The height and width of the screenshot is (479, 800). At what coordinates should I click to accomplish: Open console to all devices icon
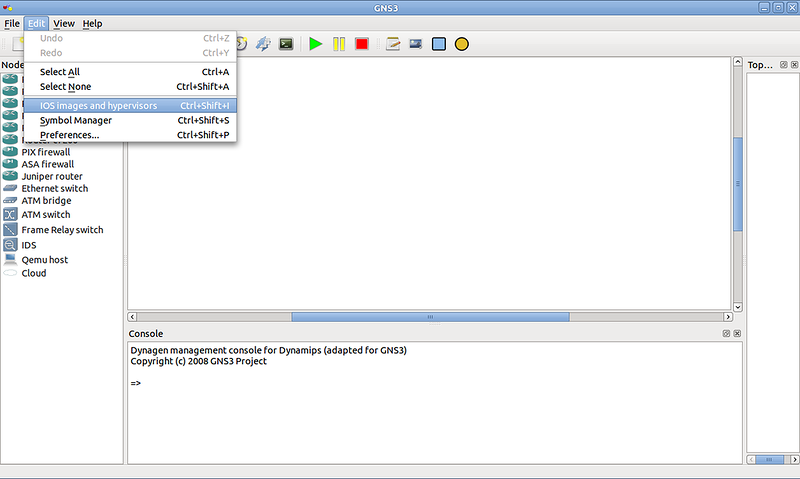pyautogui.click(x=286, y=44)
